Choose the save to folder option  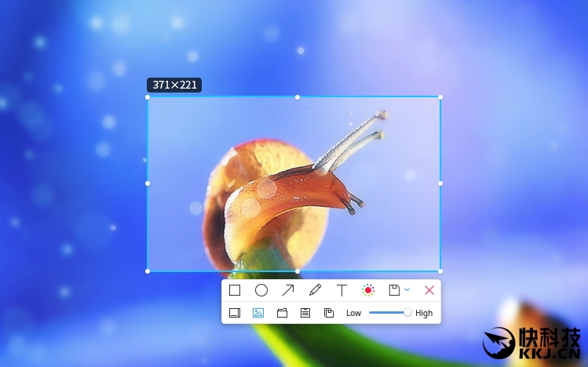point(282,313)
